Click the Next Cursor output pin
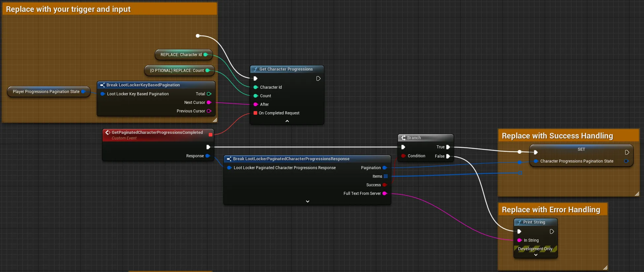Image resolution: width=644 pixels, height=272 pixels. (x=209, y=103)
